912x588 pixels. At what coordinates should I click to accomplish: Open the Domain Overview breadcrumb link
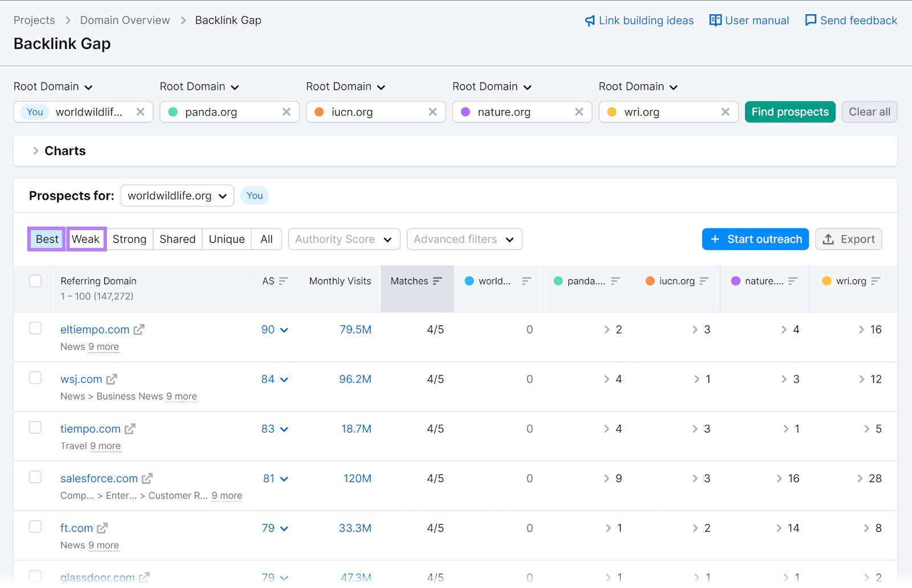(124, 20)
